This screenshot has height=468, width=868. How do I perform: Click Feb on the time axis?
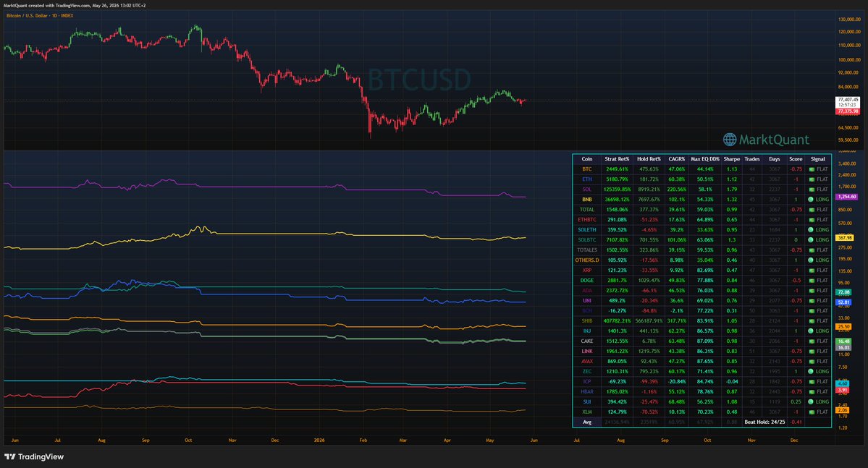[363, 441]
